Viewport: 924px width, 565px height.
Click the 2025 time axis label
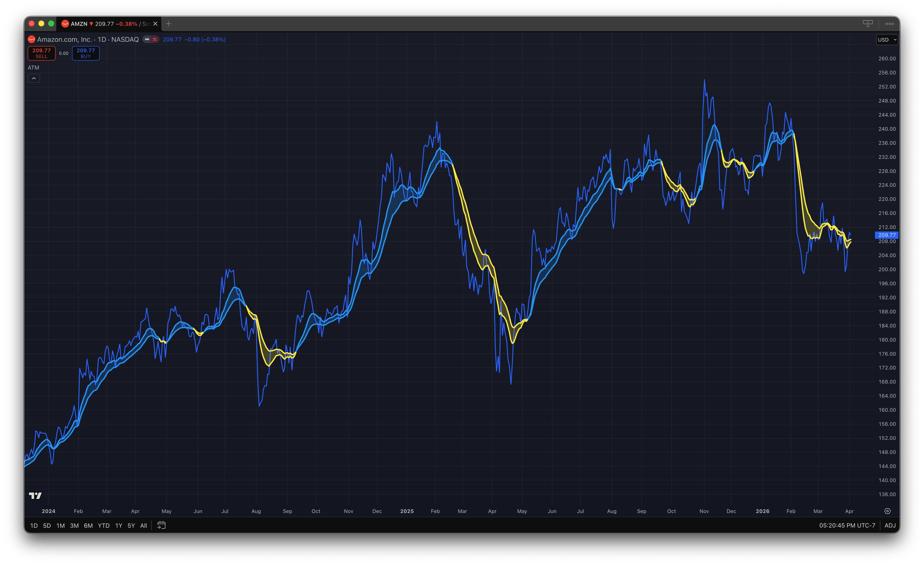[407, 511]
